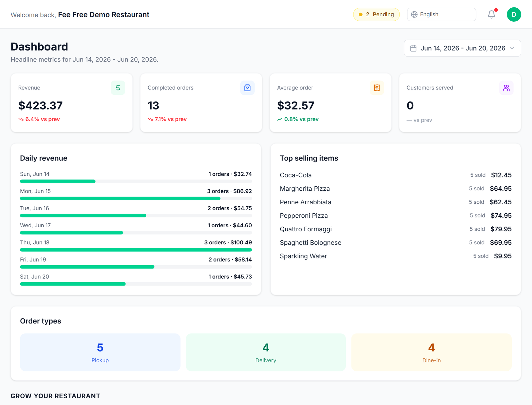Click the globe icon in language selector
The height and width of the screenshot is (405, 532).
point(414,14)
